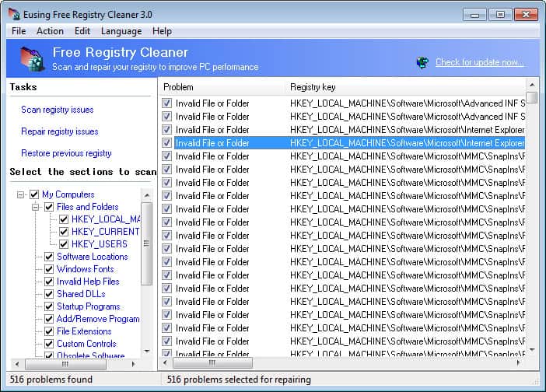The width and height of the screenshot is (546, 392).
Task: Click 516 problems found status text
Action: coord(51,380)
